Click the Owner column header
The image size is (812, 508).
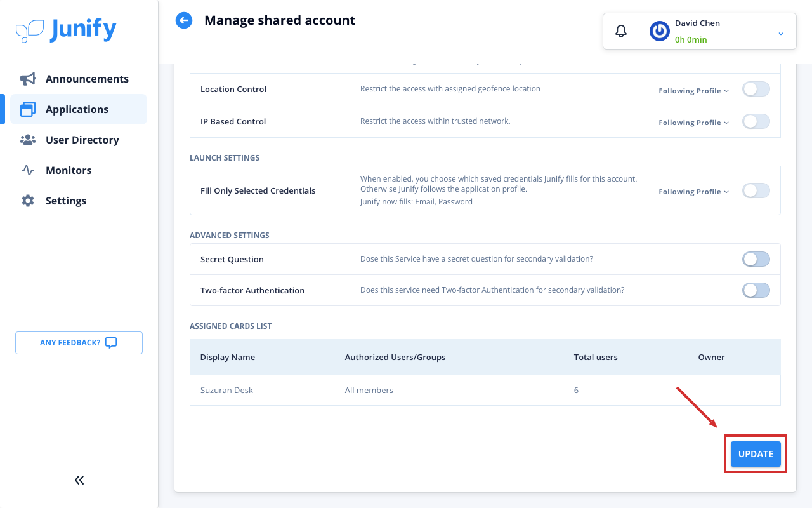point(711,357)
